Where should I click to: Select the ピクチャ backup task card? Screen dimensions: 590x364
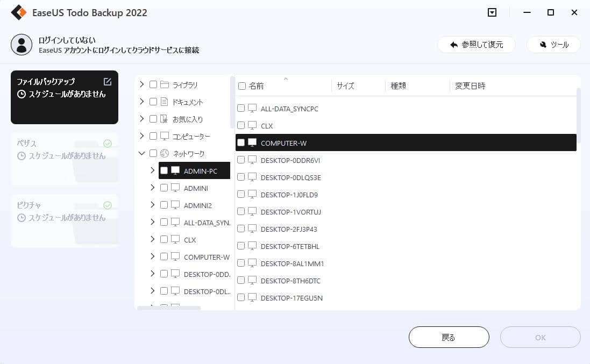point(65,220)
